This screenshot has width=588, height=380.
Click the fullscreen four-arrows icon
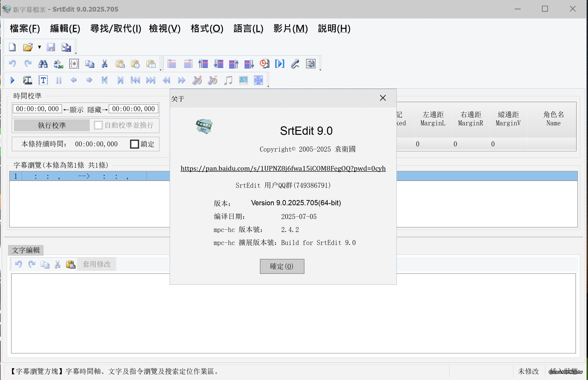point(258,80)
